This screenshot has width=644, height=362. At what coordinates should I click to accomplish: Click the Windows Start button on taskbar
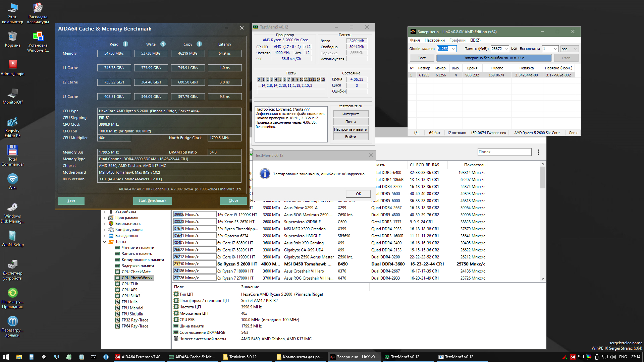click(x=6, y=357)
